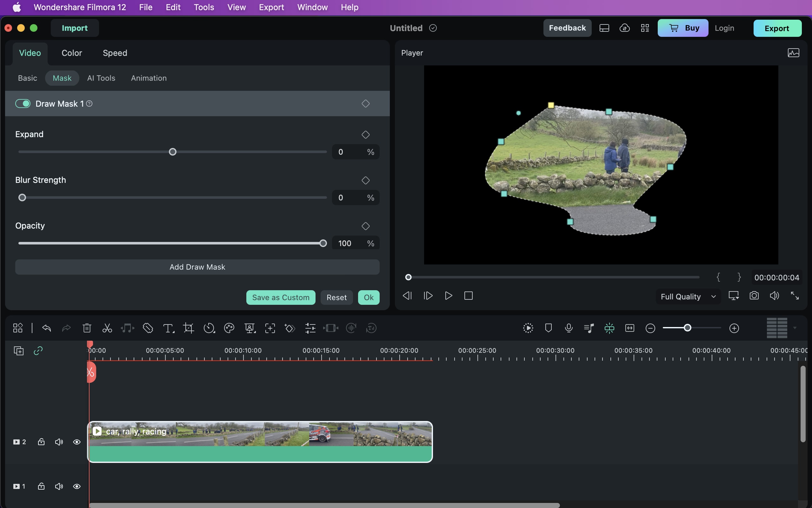Click the speed ramping icon in toolbar

click(x=209, y=328)
